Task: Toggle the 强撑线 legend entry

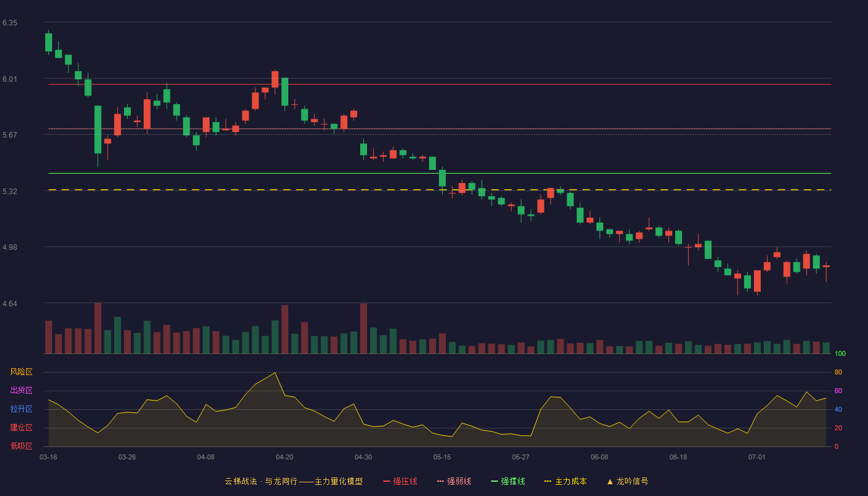Action: (508, 481)
